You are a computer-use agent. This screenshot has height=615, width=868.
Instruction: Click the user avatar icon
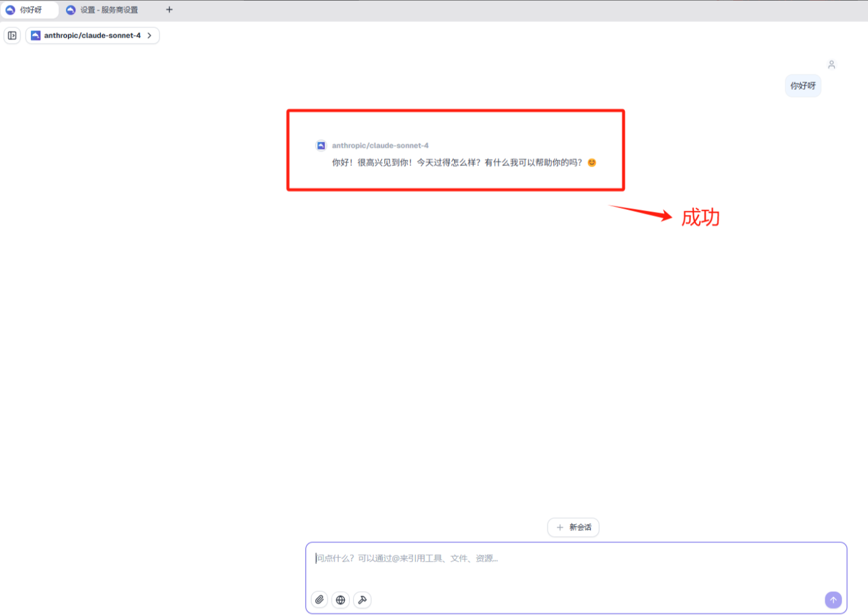tap(831, 64)
